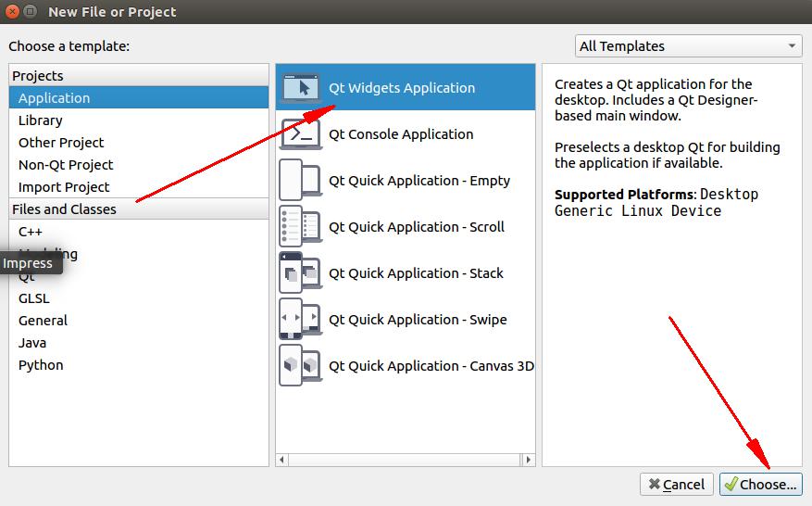This screenshot has height=506, width=812.
Task: Click the Choose... button
Action: coord(760,485)
